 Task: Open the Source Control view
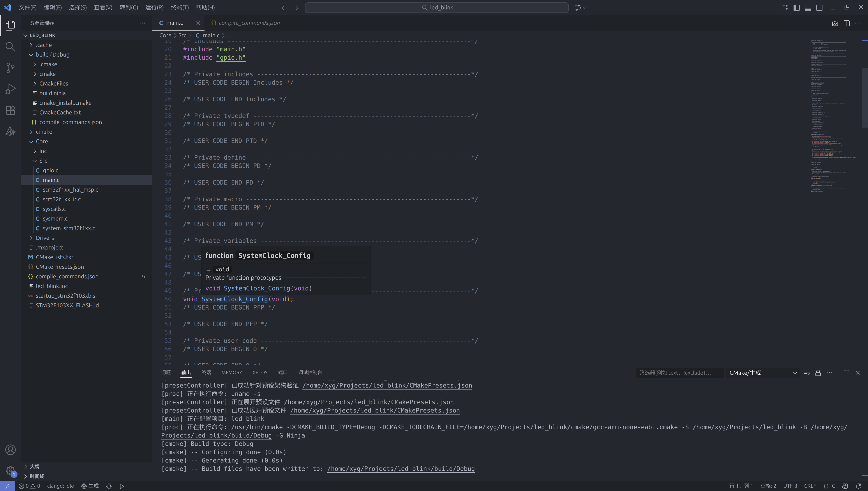click(x=11, y=68)
